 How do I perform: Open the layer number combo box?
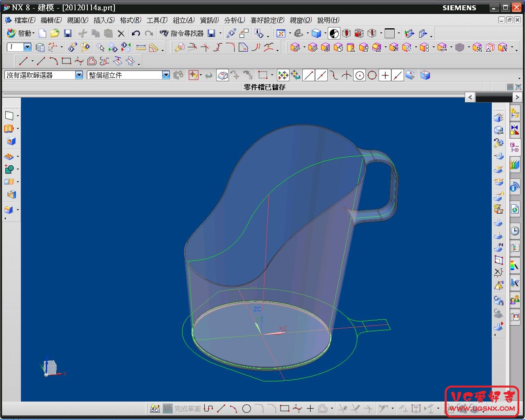[19, 47]
